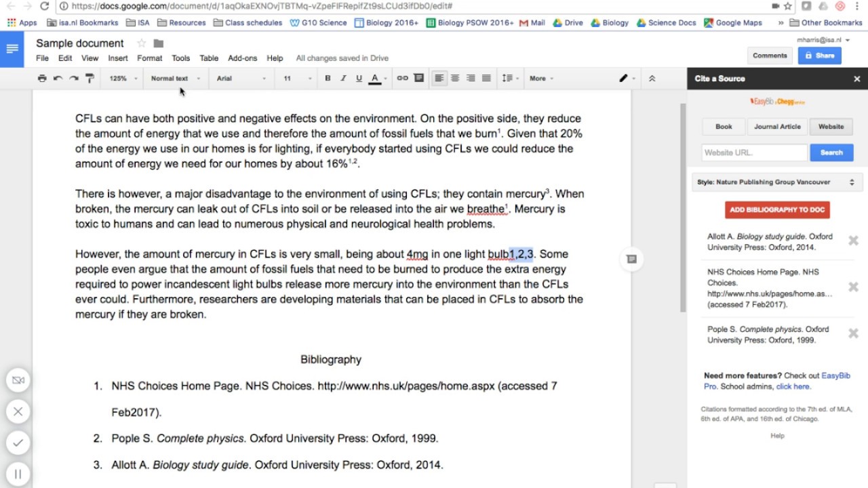The height and width of the screenshot is (488, 868).
Task: Click the Comments button
Action: point(770,56)
